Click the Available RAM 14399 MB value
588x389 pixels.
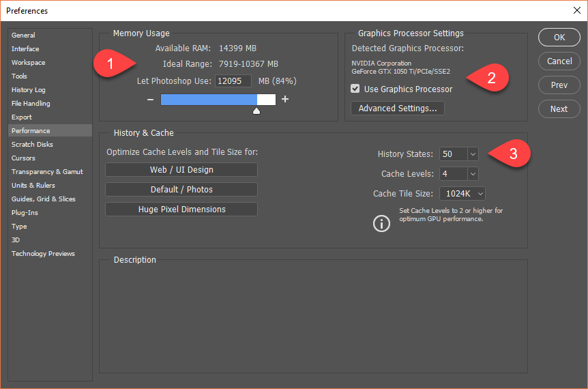point(238,48)
